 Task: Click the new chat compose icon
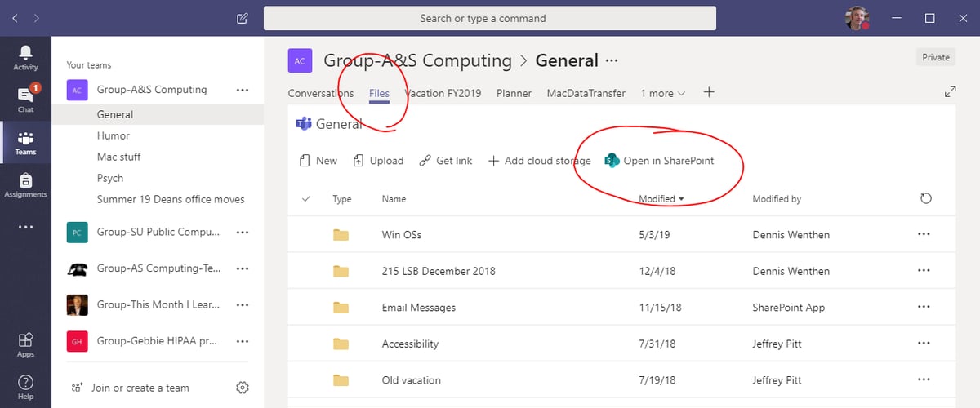click(x=242, y=18)
